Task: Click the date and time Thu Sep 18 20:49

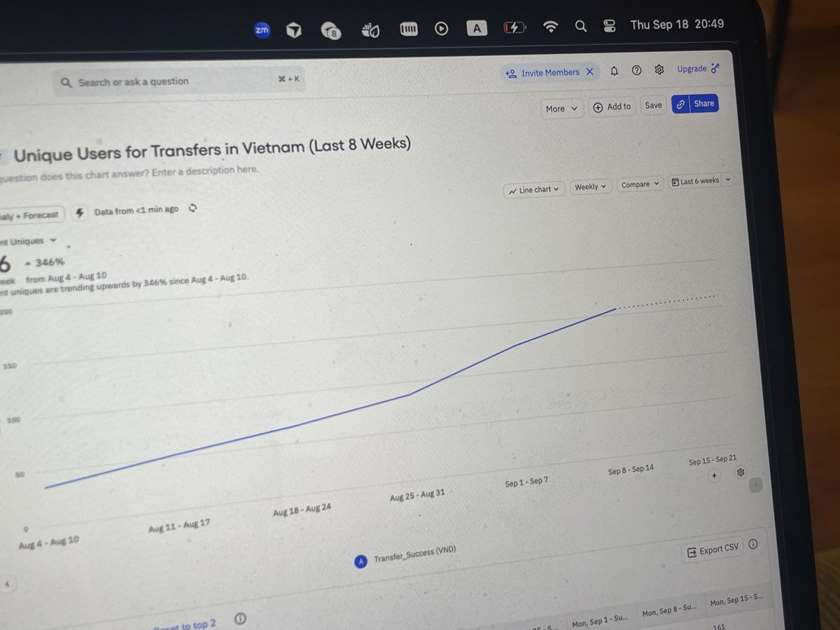Action: point(677,24)
